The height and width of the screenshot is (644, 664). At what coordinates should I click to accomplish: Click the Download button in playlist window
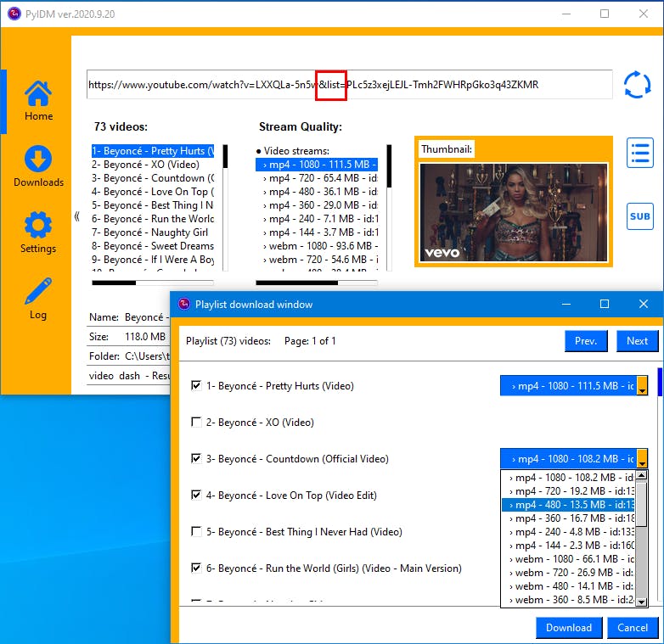click(x=569, y=628)
